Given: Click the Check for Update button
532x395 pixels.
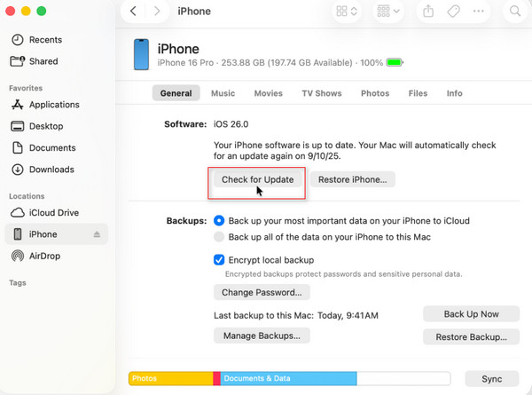Looking at the screenshot, I should (257, 179).
